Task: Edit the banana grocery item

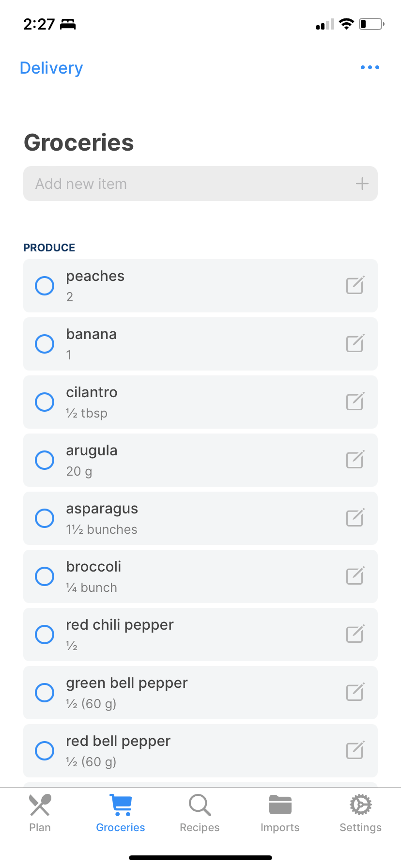Action: click(355, 343)
